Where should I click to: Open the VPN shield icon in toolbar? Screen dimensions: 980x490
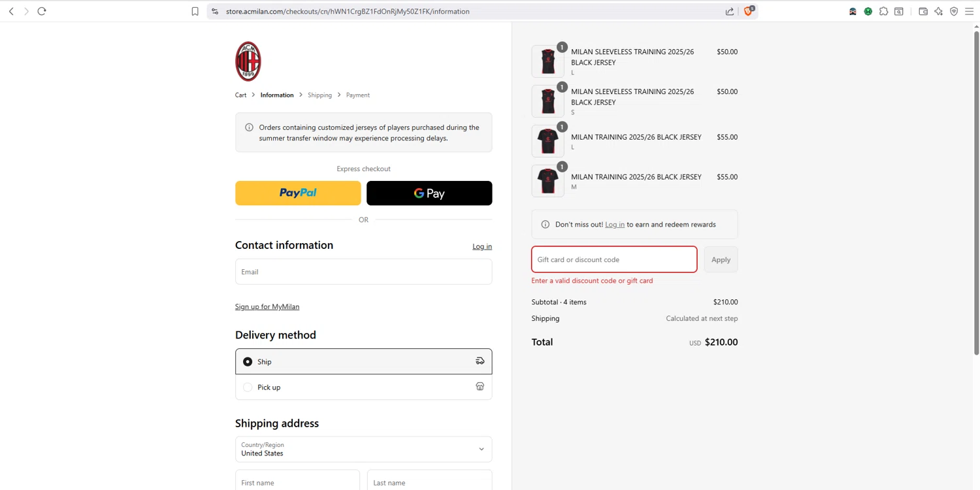click(x=954, y=11)
